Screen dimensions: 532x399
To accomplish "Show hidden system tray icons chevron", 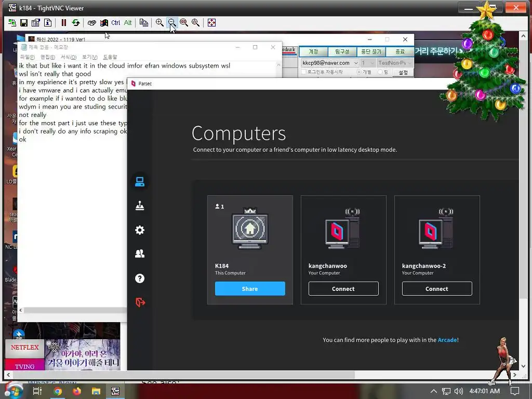I will tap(434, 391).
